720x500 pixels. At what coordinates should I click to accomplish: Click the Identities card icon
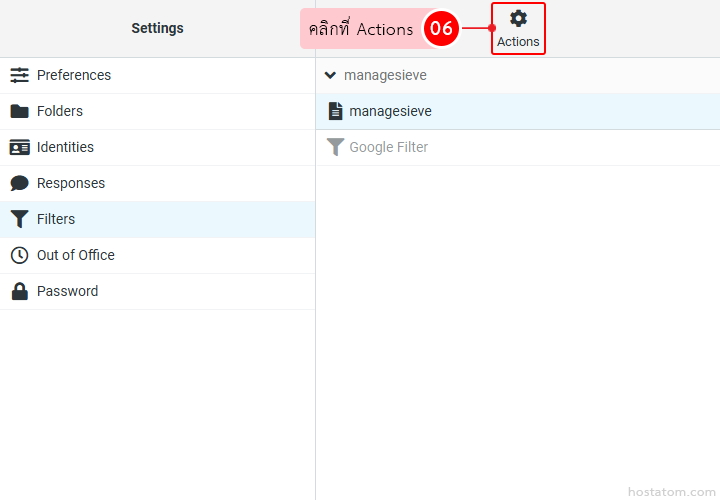19,147
